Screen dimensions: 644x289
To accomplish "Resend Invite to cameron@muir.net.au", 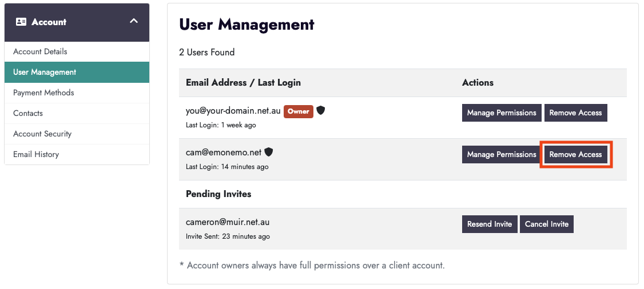I will [490, 224].
